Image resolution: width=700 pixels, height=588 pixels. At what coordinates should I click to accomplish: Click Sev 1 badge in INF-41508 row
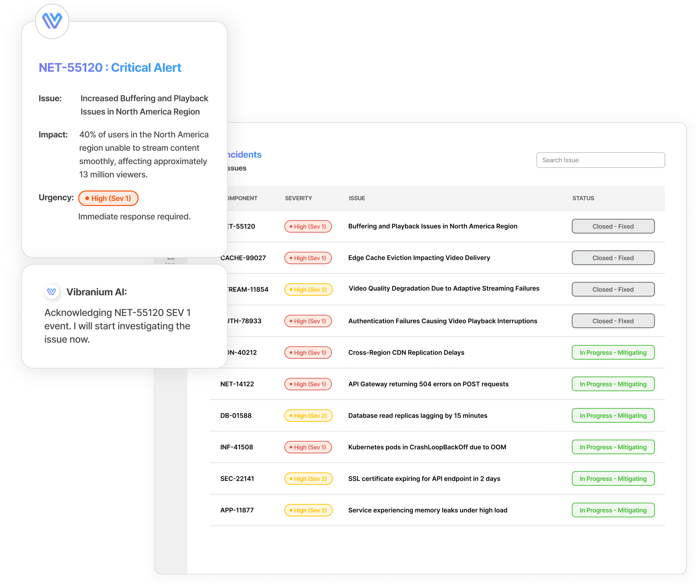(x=308, y=447)
